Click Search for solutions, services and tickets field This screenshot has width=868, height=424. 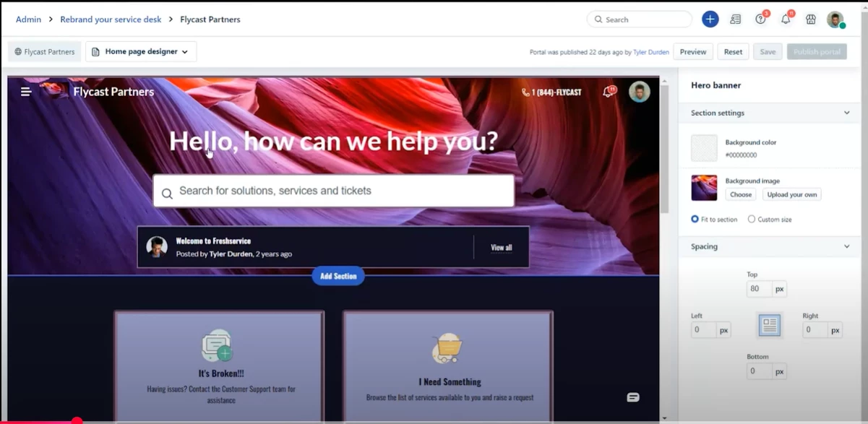(333, 191)
